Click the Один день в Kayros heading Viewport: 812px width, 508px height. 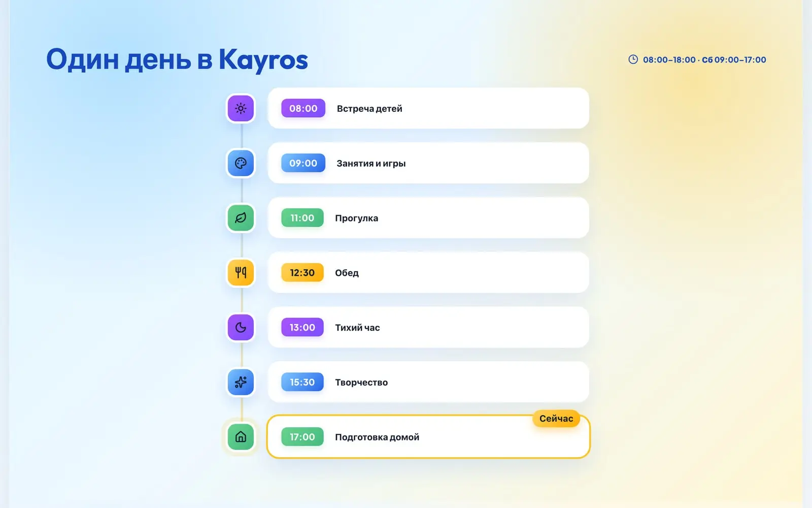coord(177,60)
